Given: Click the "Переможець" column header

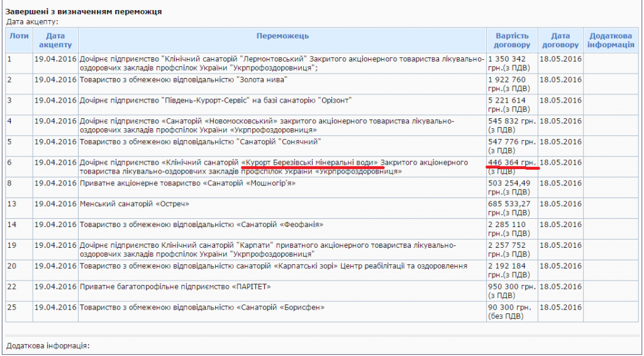Looking at the screenshot, I should click(282, 36).
